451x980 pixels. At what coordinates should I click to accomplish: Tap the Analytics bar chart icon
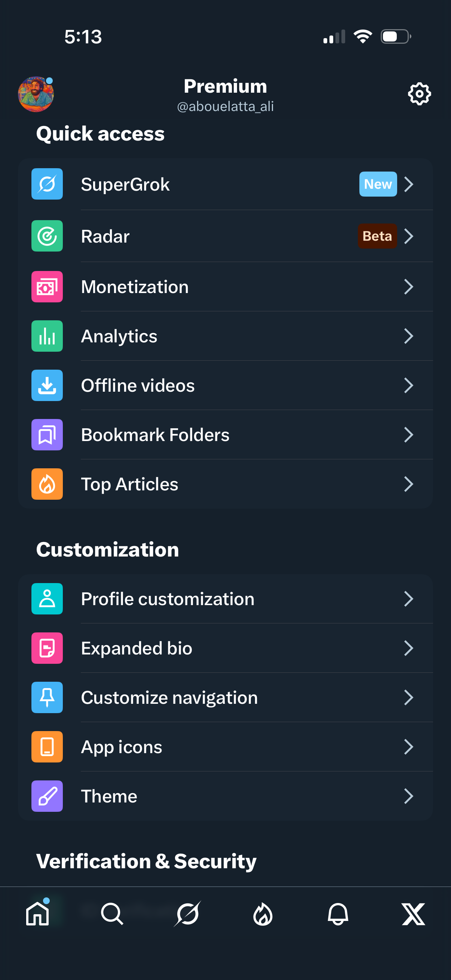[x=47, y=336]
